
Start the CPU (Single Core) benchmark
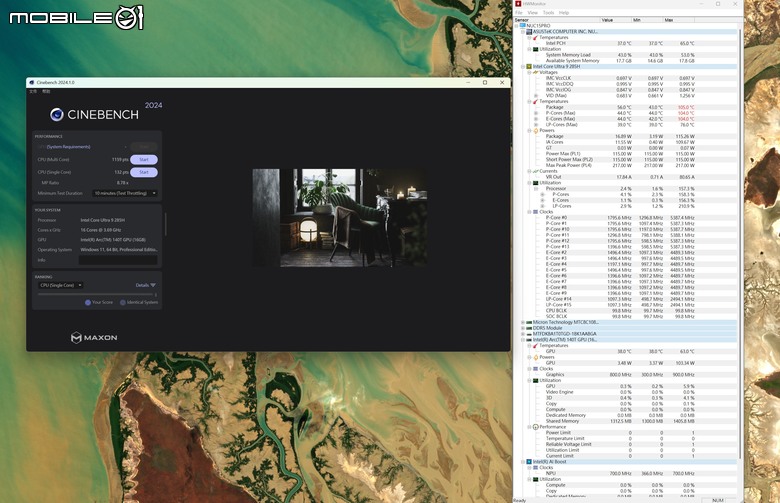pyautogui.click(x=144, y=172)
